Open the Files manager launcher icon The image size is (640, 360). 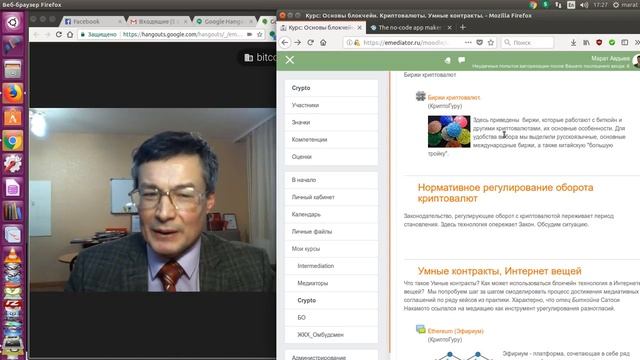(x=13, y=70)
